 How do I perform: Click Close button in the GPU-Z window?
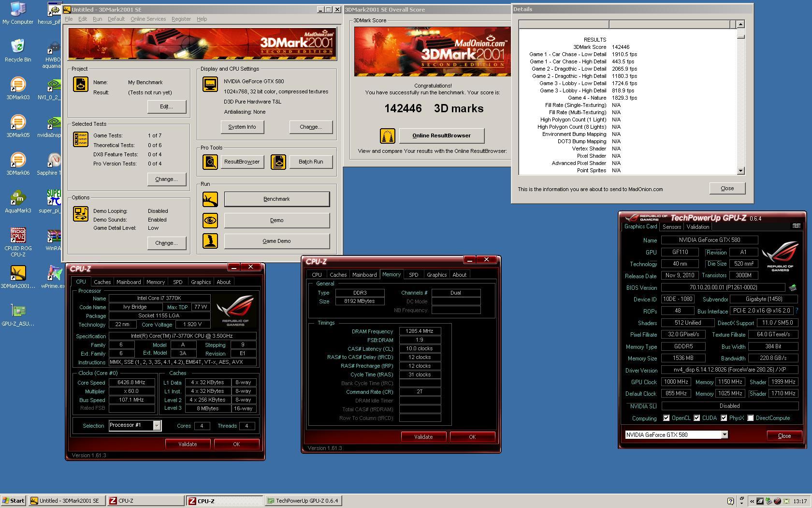(x=784, y=436)
